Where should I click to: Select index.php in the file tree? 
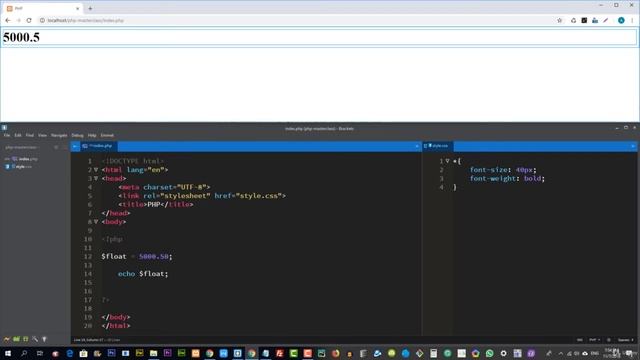coord(28,159)
